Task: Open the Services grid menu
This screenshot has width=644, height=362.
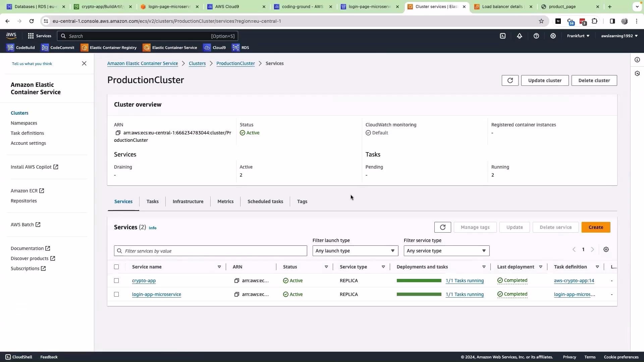Action: click(40, 36)
